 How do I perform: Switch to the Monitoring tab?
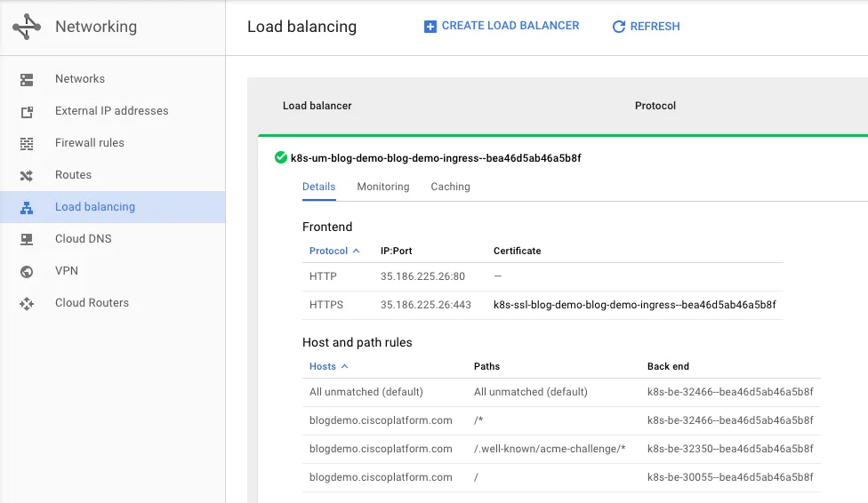point(383,187)
